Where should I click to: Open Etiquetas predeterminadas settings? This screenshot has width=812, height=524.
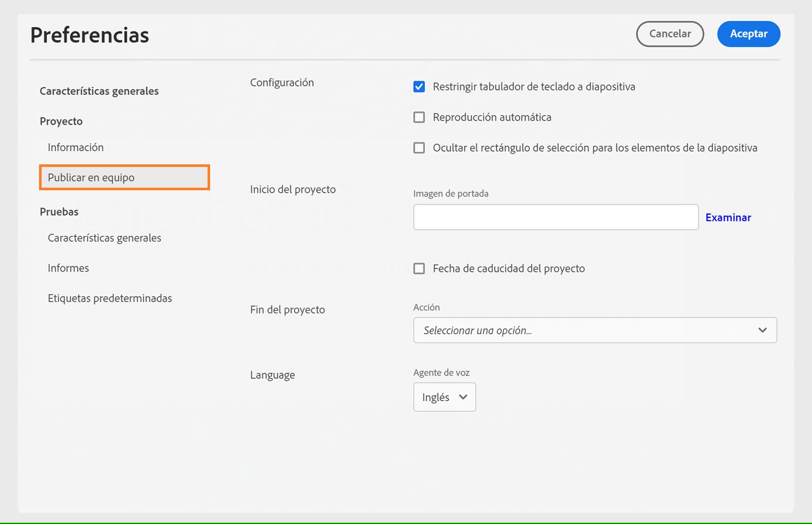tap(110, 298)
